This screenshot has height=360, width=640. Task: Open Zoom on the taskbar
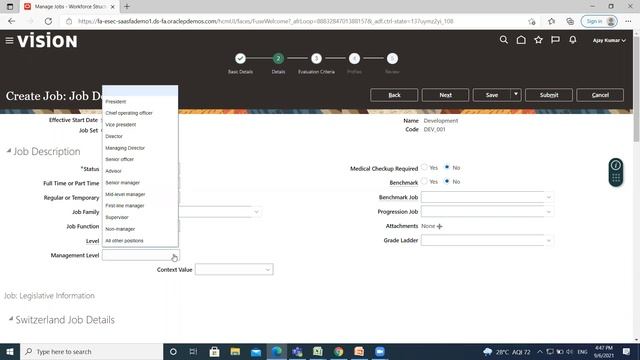[x=380, y=351]
